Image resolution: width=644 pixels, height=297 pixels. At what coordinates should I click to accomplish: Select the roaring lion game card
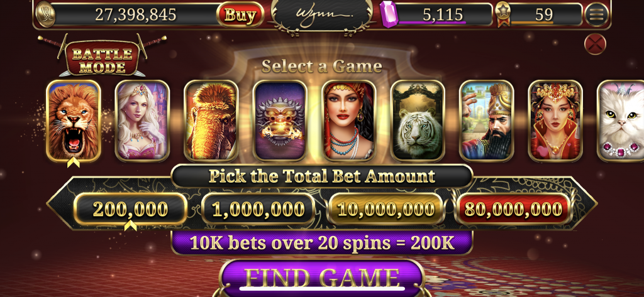coord(74,121)
